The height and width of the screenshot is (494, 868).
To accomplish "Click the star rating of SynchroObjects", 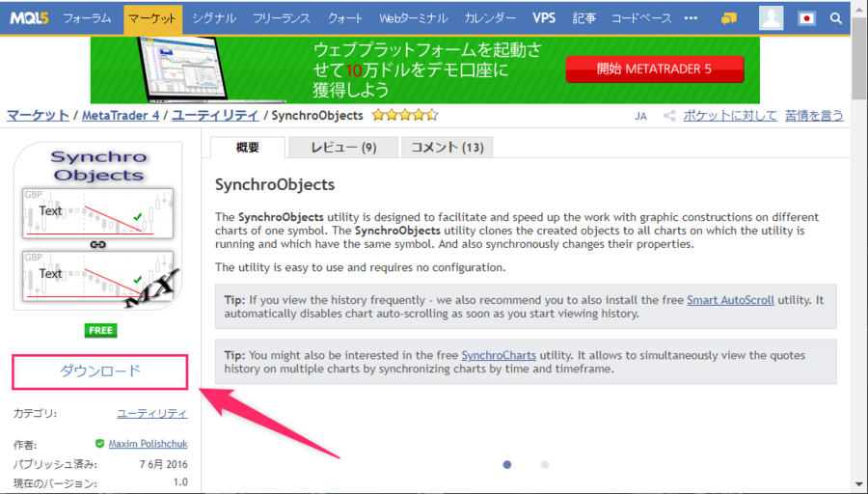I will pyautogui.click(x=405, y=115).
